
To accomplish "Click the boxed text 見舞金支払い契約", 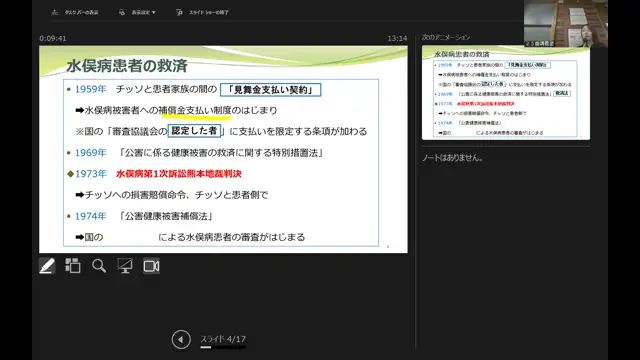I will pyautogui.click(x=271, y=90).
